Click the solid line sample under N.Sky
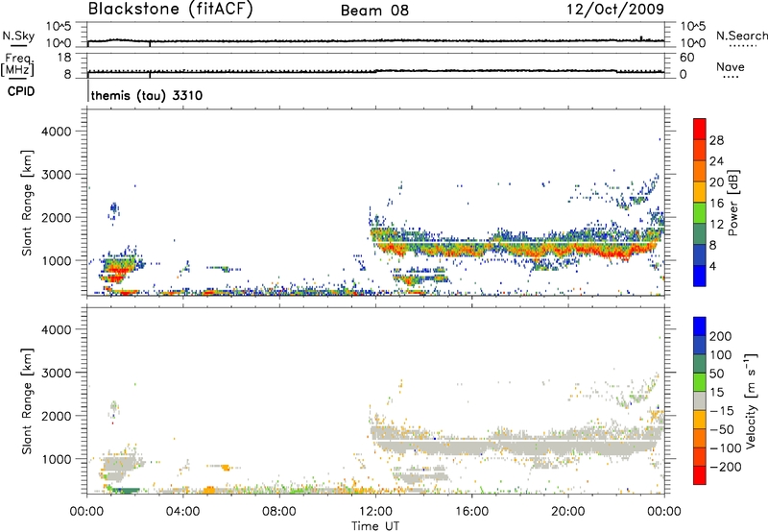 click(18, 46)
